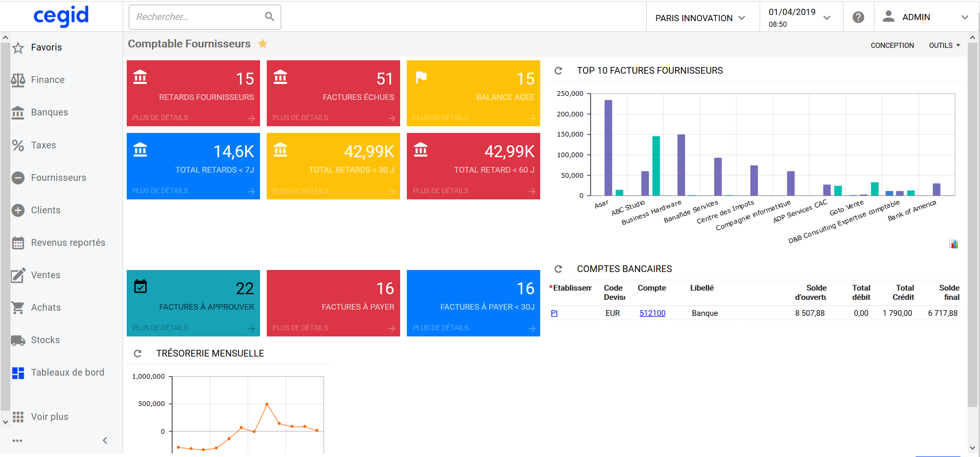Refresh the Top 10 Factures Fournisseurs chart

pos(558,71)
